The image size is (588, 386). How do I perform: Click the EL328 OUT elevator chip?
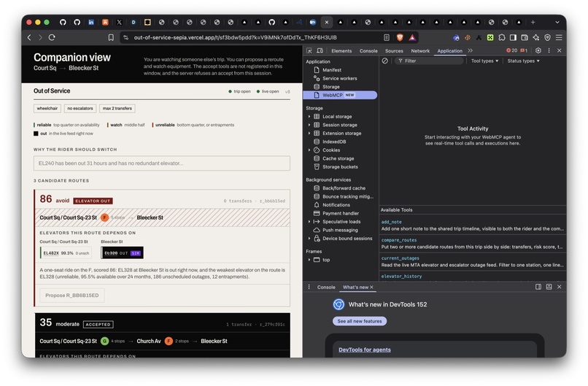pos(123,253)
